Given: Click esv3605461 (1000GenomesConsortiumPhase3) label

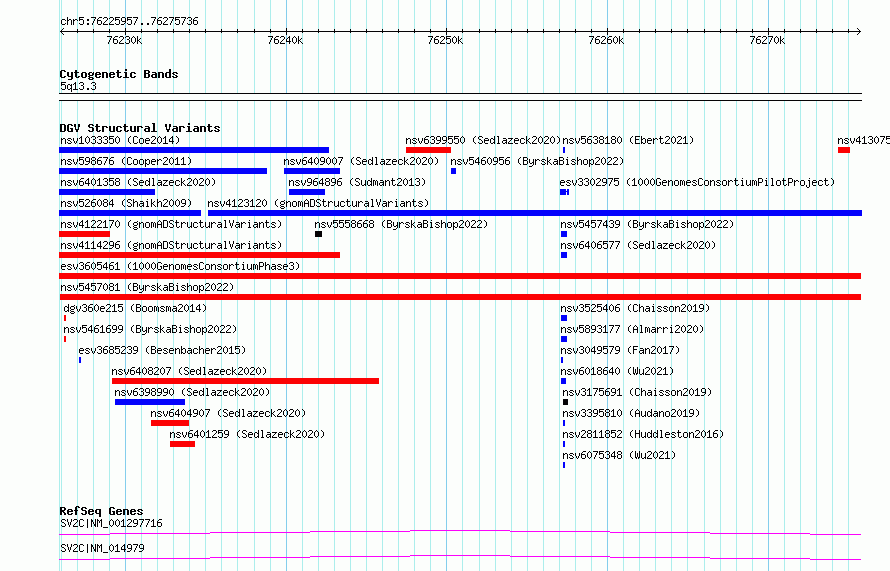Looking at the screenshot, I should click(180, 266).
